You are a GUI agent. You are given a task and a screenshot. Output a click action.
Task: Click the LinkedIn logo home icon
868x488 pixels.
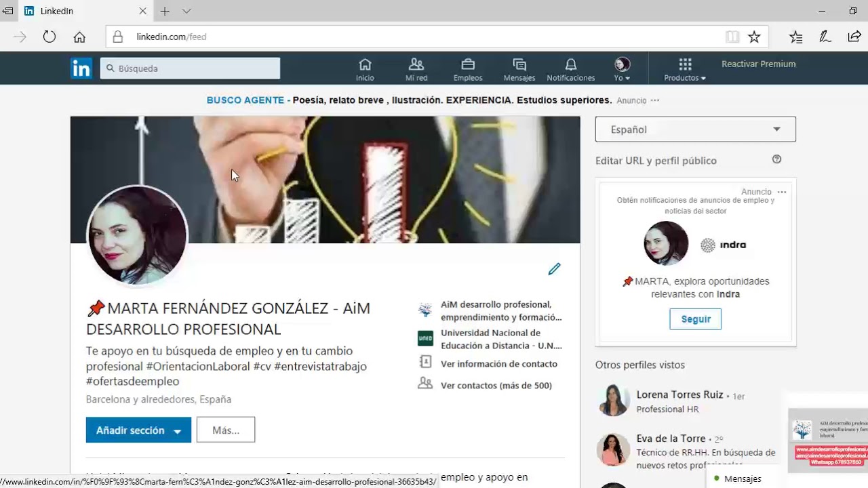click(81, 68)
